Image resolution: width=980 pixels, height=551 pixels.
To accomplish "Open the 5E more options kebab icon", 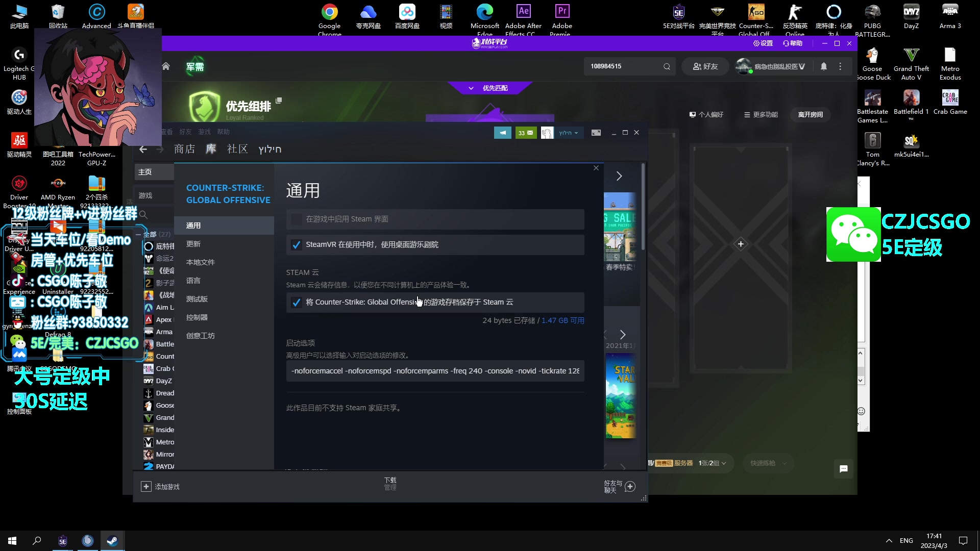I will (840, 66).
